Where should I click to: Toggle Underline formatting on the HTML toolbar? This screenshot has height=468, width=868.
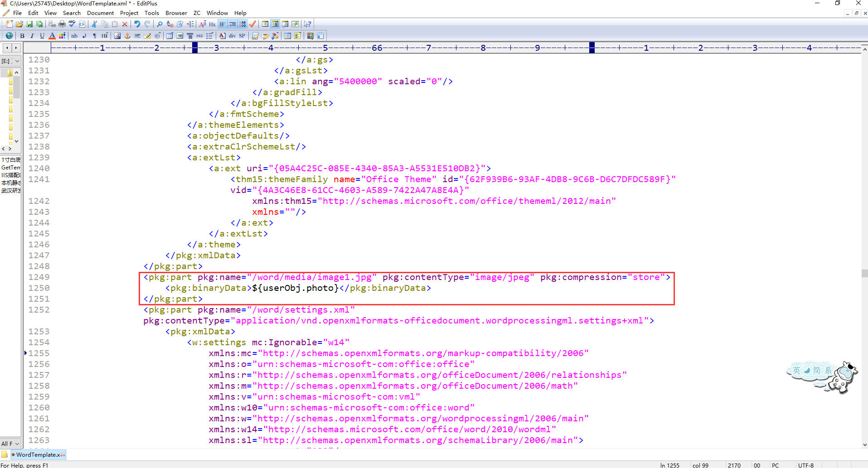(x=41, y=35)
